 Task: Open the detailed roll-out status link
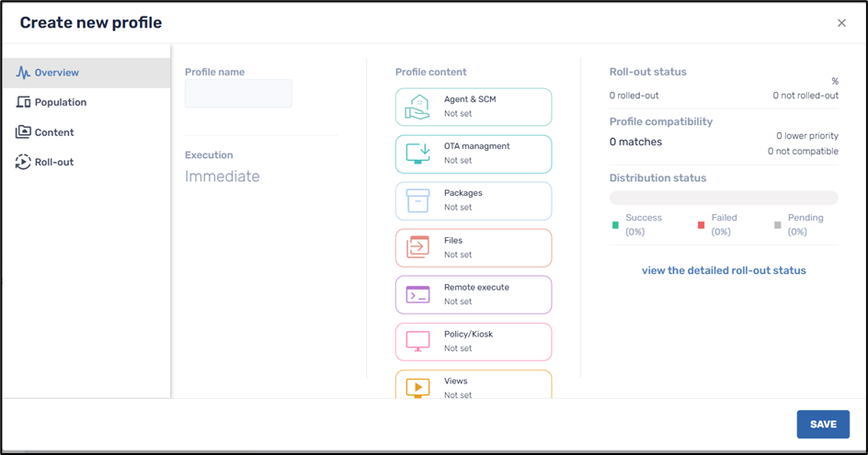point(724,270)
